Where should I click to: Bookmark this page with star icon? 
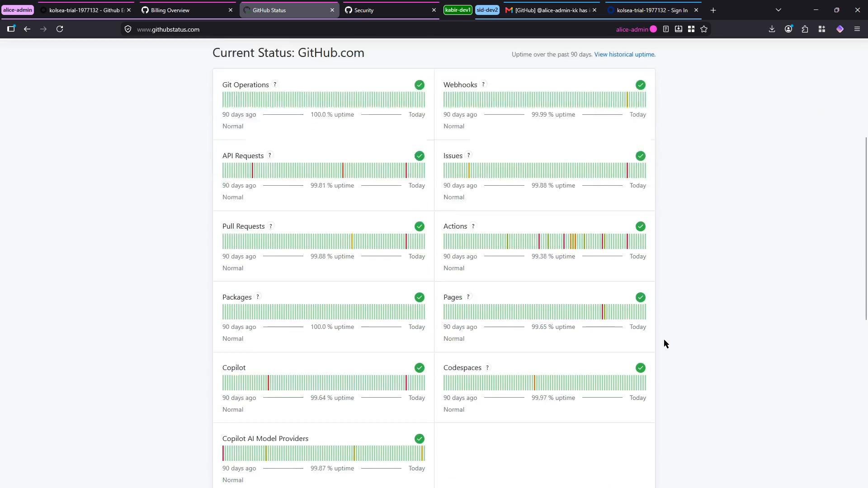tap(704, 29)
